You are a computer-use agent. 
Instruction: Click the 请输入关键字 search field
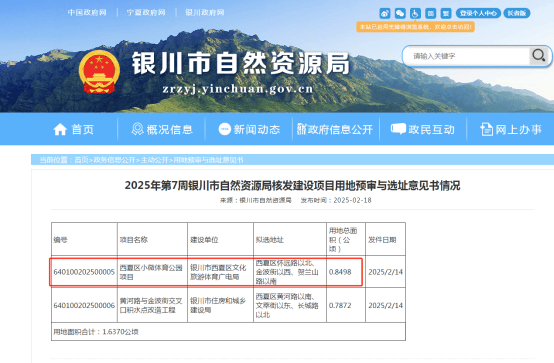[466, 56]
